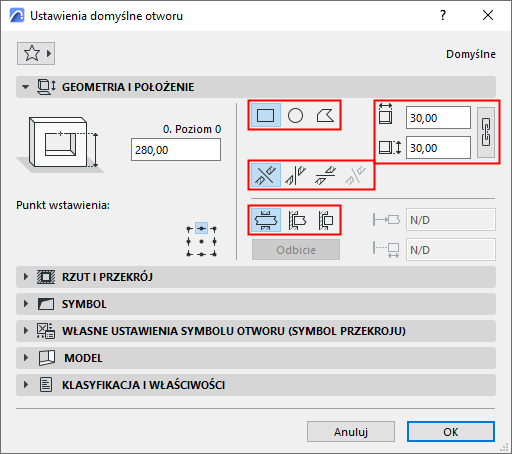This screenshot has width=512, height=454.
Task: Click the width dimension icon
Action: click(x=386, y=114)
